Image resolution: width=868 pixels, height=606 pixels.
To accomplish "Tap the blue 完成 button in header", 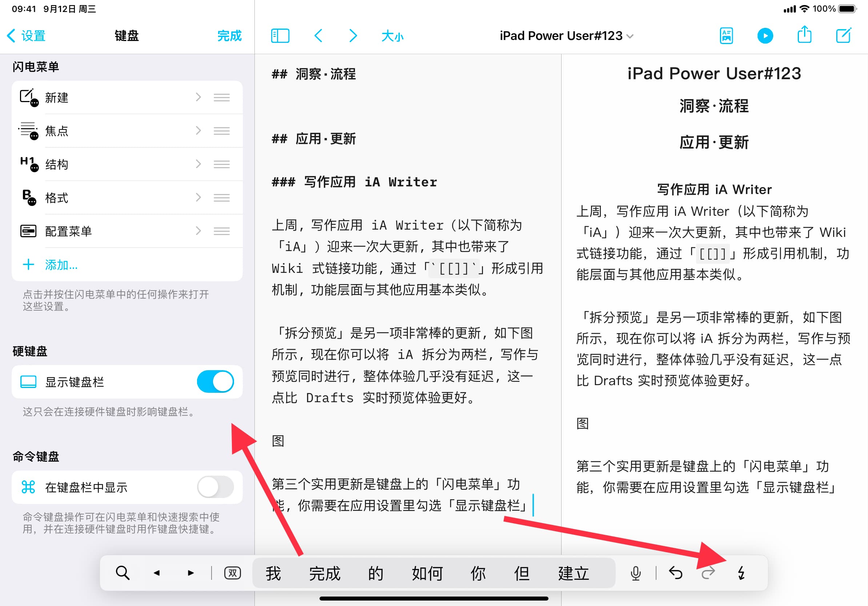I will coord(229,36).
